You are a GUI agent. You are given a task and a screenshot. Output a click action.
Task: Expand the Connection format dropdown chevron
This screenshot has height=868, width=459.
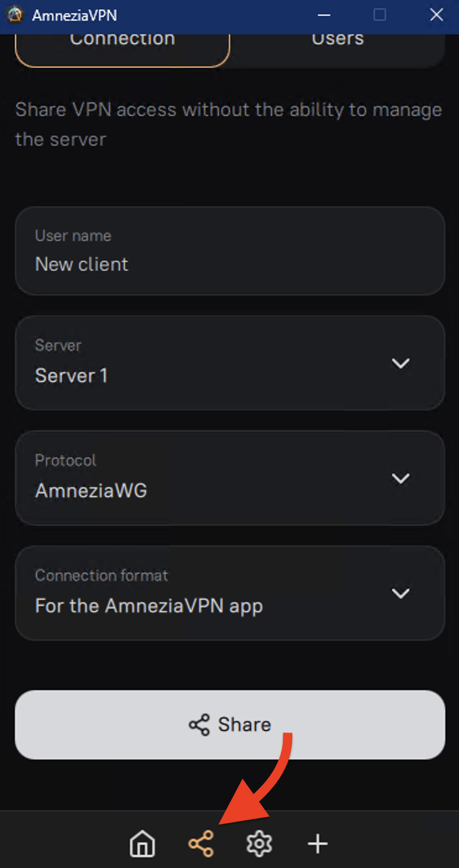[401, 593]
